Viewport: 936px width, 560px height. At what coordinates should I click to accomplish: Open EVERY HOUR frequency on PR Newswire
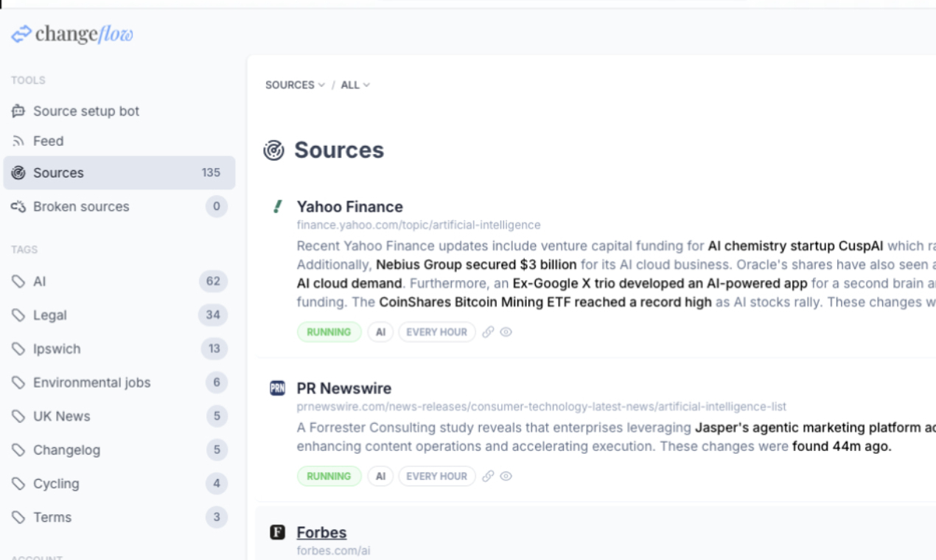436,476
